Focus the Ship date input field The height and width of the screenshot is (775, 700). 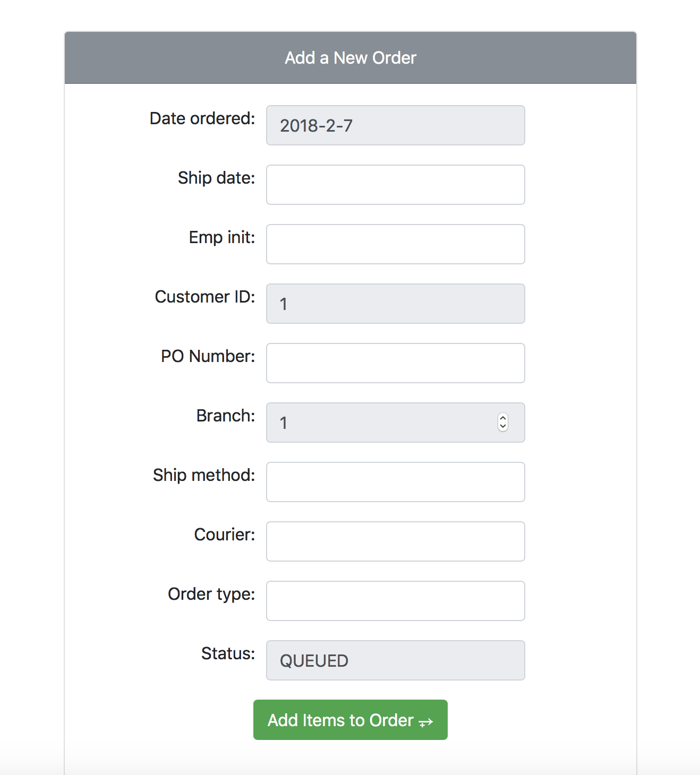(396, 185)
